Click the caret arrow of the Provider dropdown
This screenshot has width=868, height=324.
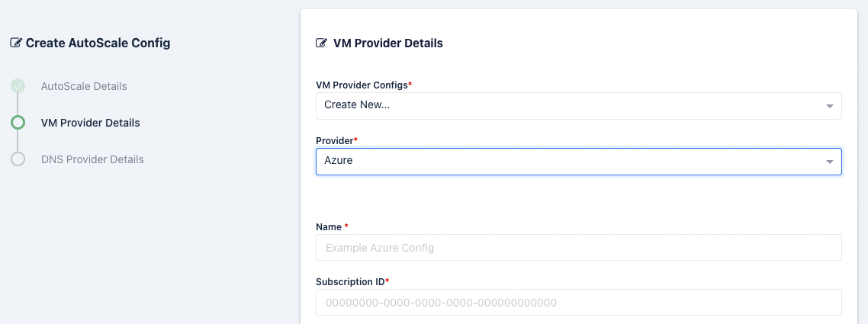tap(830, 162)
